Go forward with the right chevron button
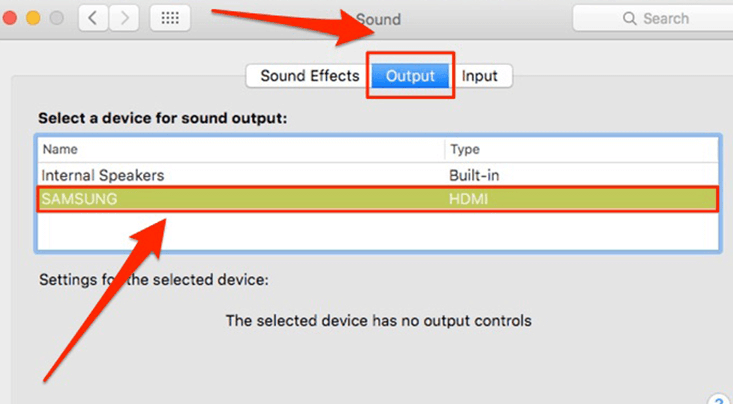This screenshot has width=733, height=404. pyautogui.click(x=124, y=18)
